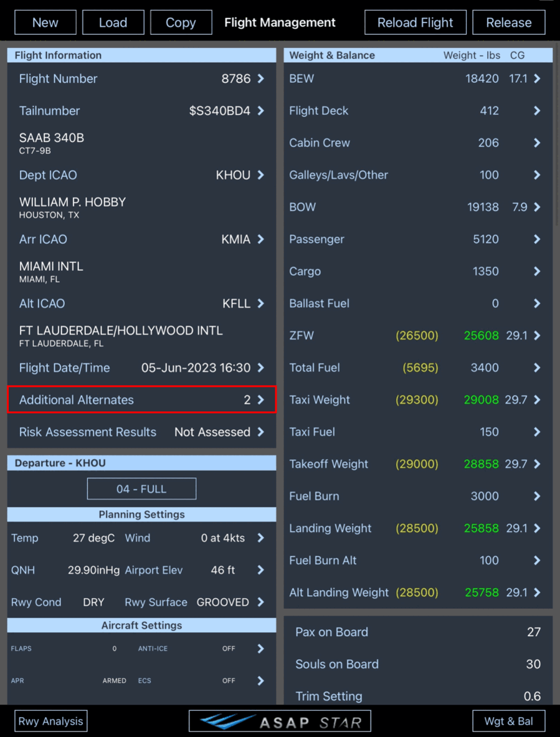The height and width of the screenshot is (737, 560).
Task: Open the Rwy Cond and Surface chevron
Action: pos(261,602)
